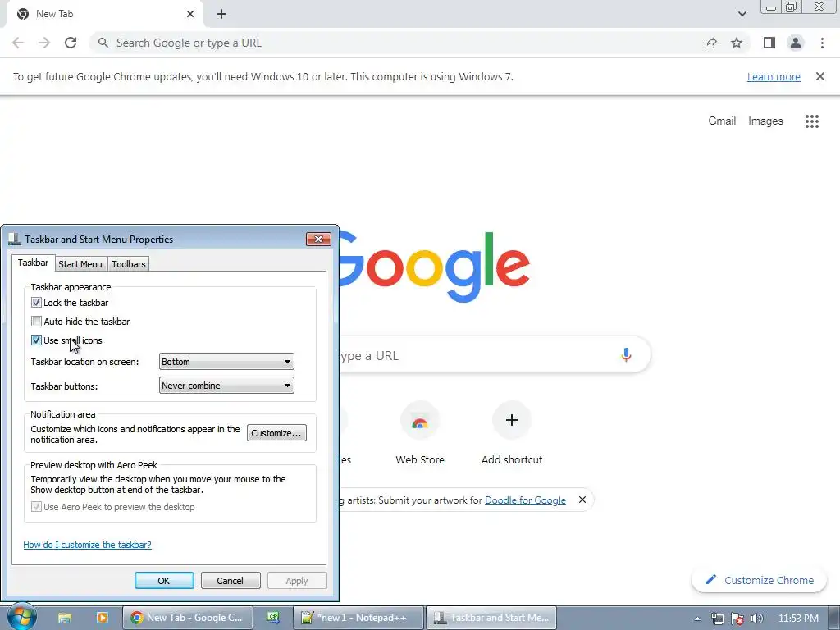Screen dimensions: 840x630
Task: Go back in Chrome
Action: pyautogui.click(x=18, y=43)
